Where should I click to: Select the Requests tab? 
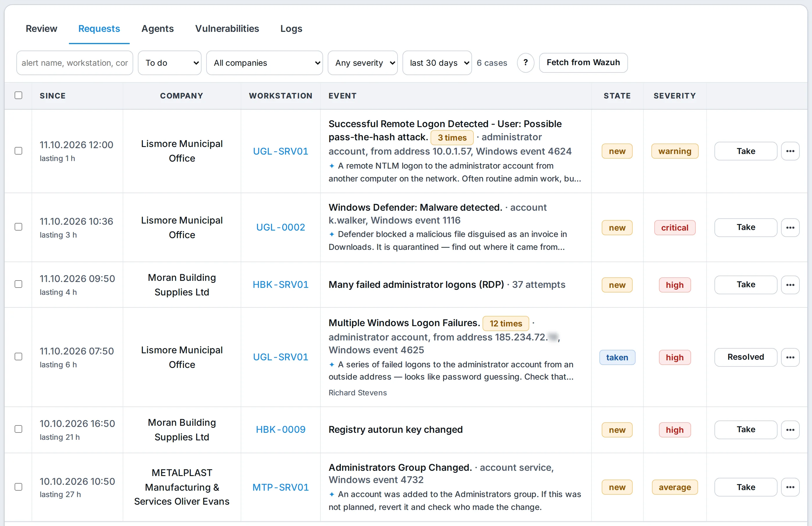[x=99, y=29]
